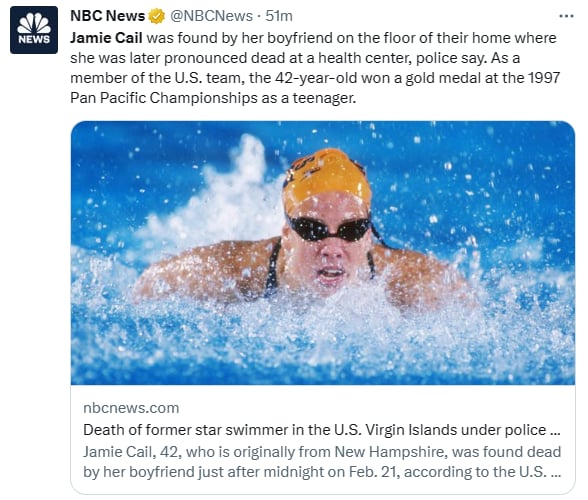
Task: Click the 'Pan Pacific Championships' tweet line
Action: pos(213,98)
